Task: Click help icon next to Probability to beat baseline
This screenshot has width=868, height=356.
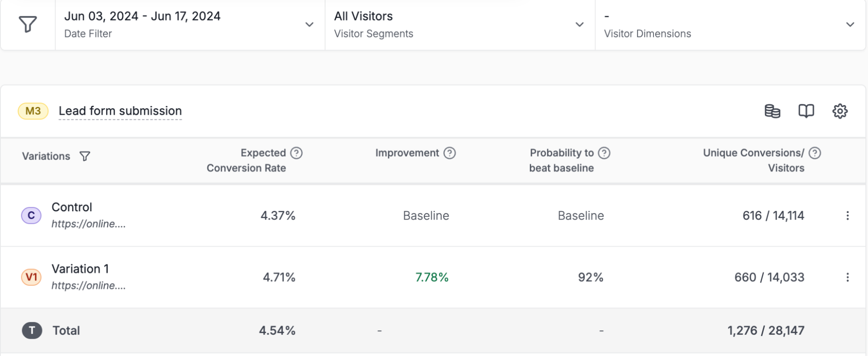Action: (x=604, y=153)
